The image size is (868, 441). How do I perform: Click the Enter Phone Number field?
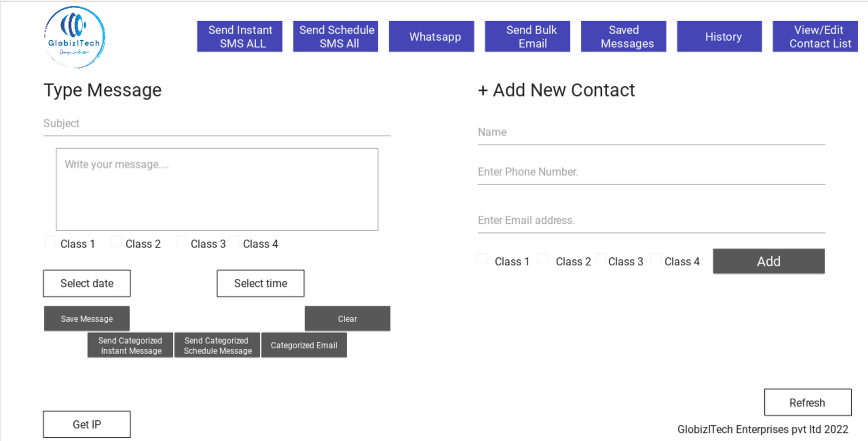click(x=651, y=172)
